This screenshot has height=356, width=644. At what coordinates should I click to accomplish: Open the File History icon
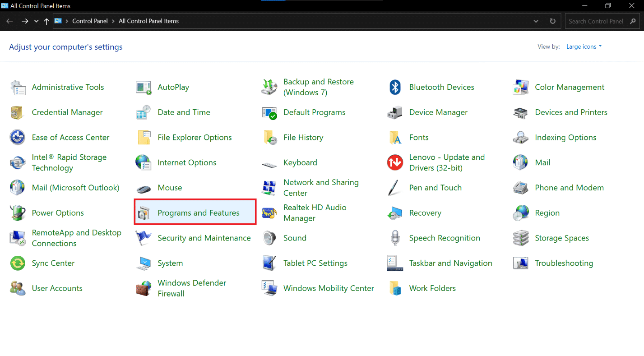coord(269,138)
